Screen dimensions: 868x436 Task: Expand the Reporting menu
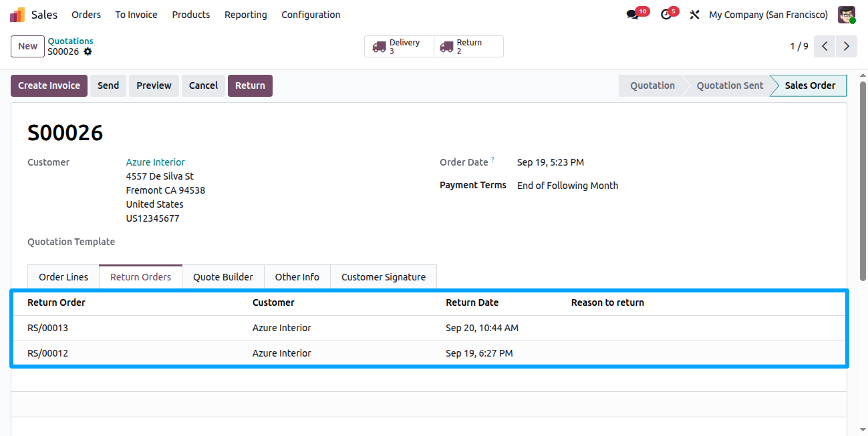(245, 15)
